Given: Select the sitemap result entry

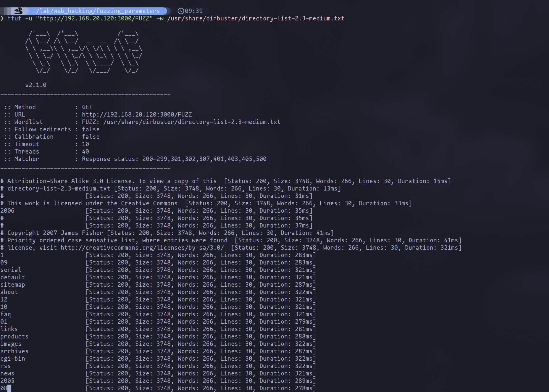Looking at the screenshot, I should pos(13,285).
